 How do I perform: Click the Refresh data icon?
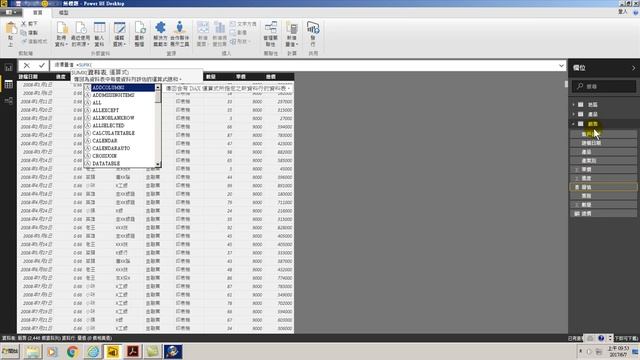point(140,28)
